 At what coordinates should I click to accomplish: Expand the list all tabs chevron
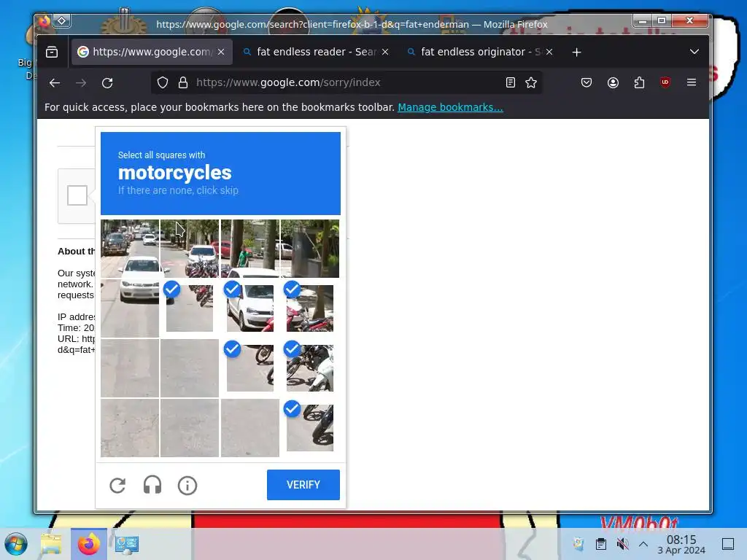point(694,52)
